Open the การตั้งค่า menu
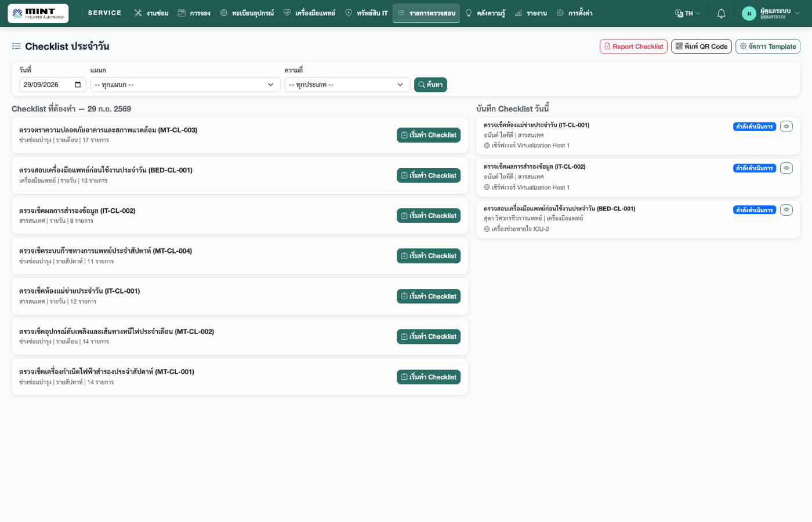 point(575,13)
